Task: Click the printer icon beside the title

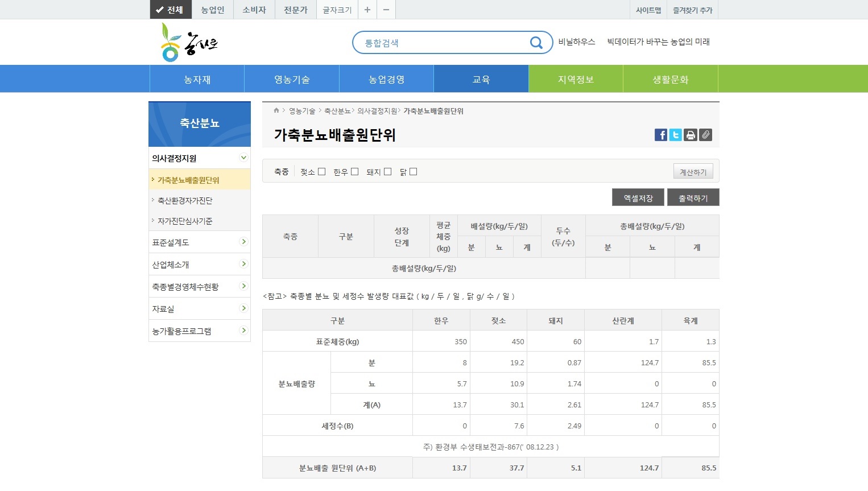Action: tap(691, 135)
